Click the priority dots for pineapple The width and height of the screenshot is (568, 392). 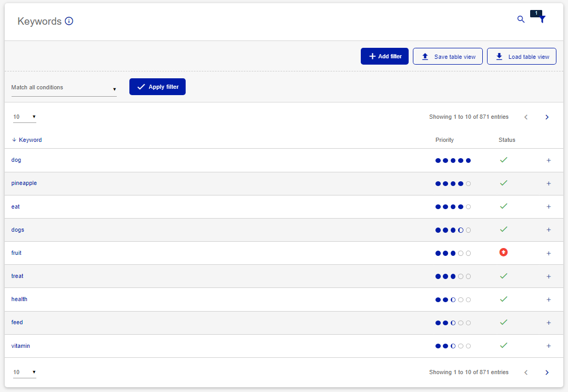[453, 183]
